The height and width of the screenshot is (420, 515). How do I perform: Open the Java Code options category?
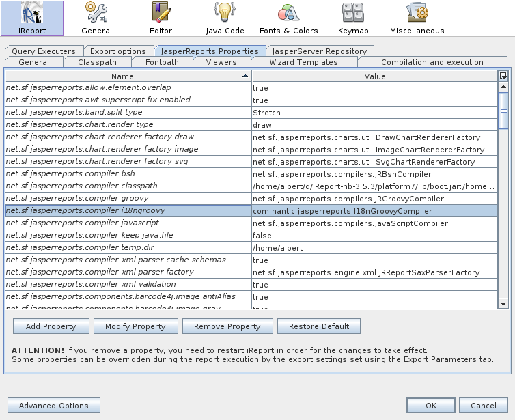[x=225, y=18]
